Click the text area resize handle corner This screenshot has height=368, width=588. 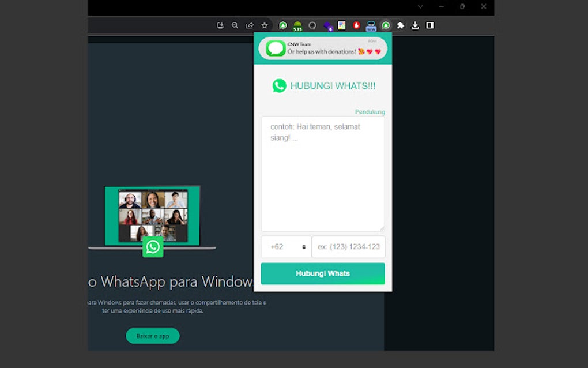(382, 228)
